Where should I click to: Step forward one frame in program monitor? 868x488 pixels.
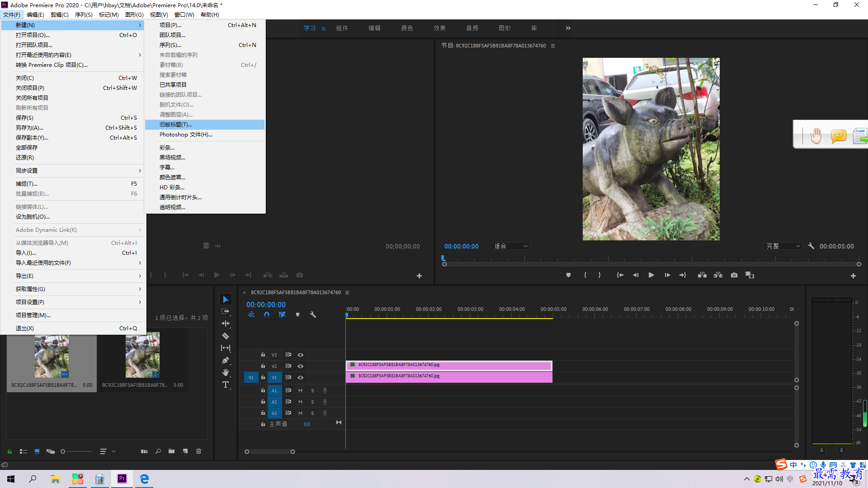pyautogui.click(x=667, y=275)
